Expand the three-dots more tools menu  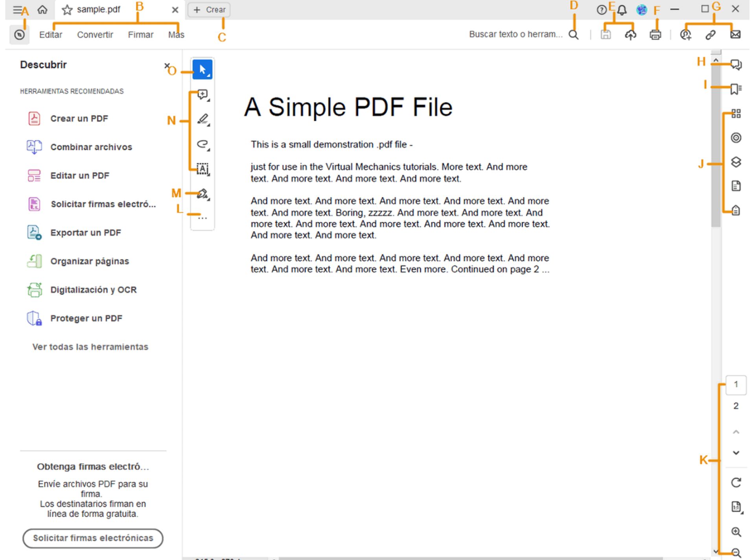coord(203,217)
